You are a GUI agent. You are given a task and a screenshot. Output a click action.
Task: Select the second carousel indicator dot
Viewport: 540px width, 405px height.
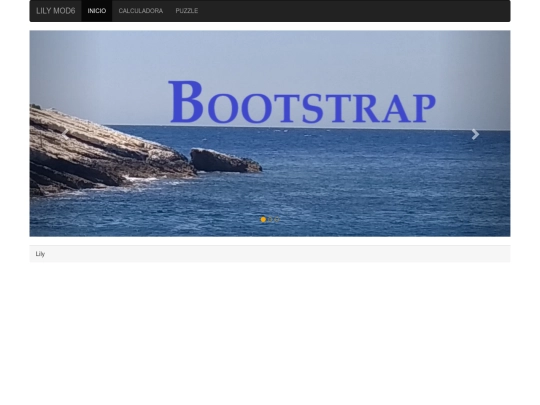[270, 219]
